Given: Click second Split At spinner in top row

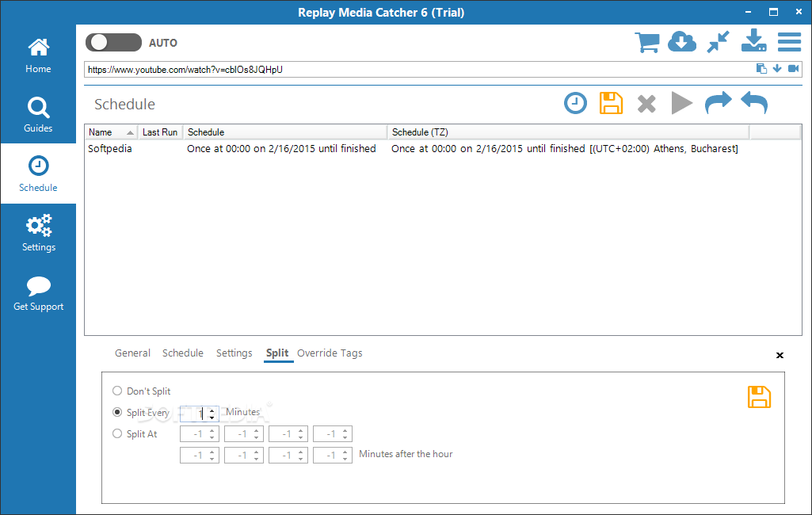Looking at the screenshot, I should (244, 434).
